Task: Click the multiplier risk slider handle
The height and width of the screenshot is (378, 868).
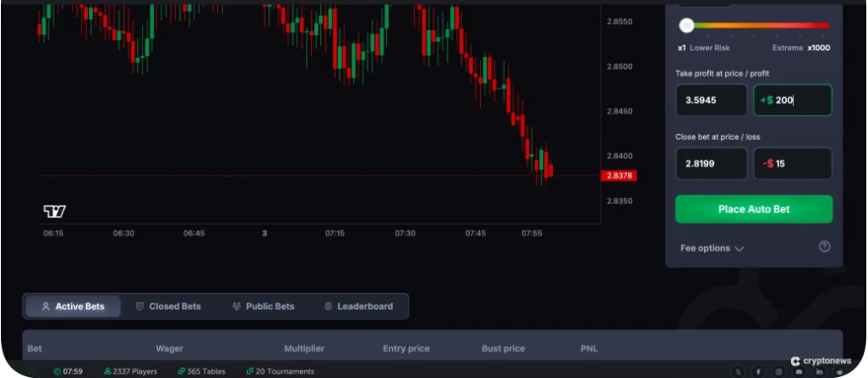Action: pyautogui.click(x=687, y=25)
